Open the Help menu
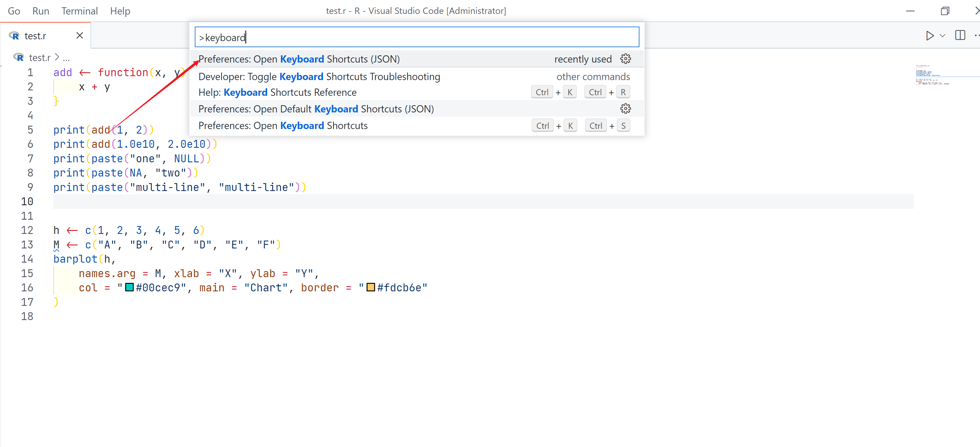This screenshot has height=447, width=980. coord(120,11)
